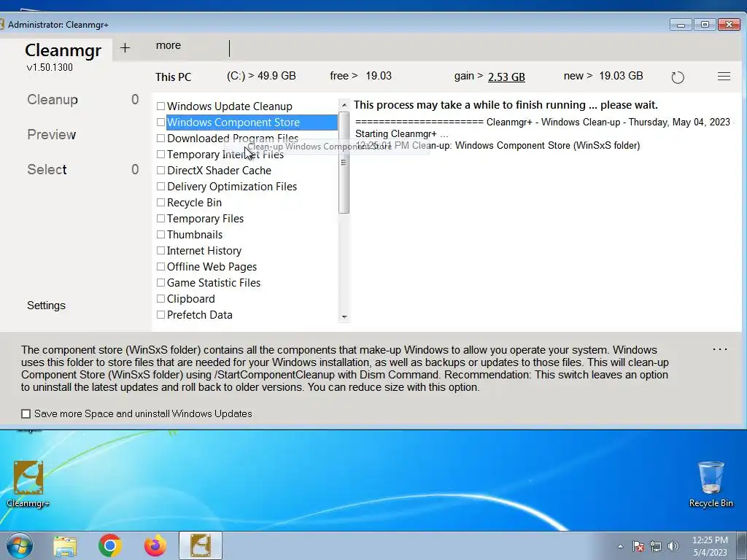This screenshot has height=560, width=747.
Task: Check the Windows Update Cleanup checkbox
Action: click(x=161, y=106)
